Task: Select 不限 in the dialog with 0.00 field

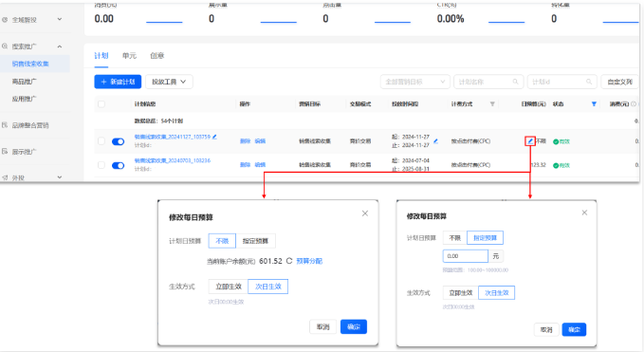Action: point(454,238)
